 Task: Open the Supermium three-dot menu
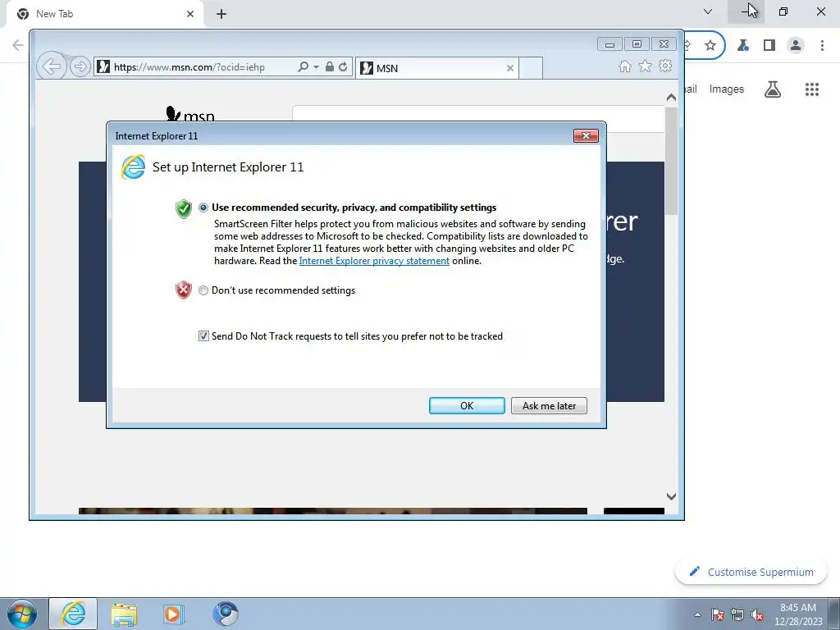822,46
